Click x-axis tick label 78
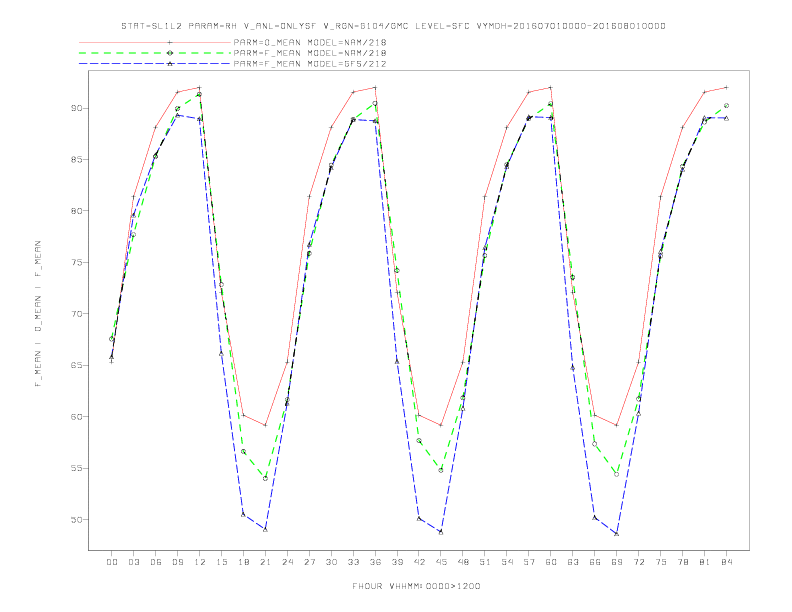The image size is (792, 612). pos(683,562)
